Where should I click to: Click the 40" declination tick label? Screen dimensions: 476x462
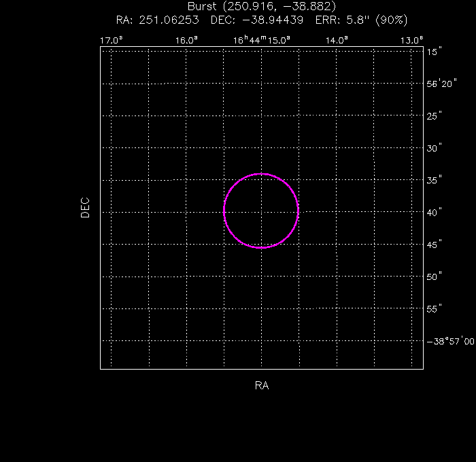pos(434,213)
